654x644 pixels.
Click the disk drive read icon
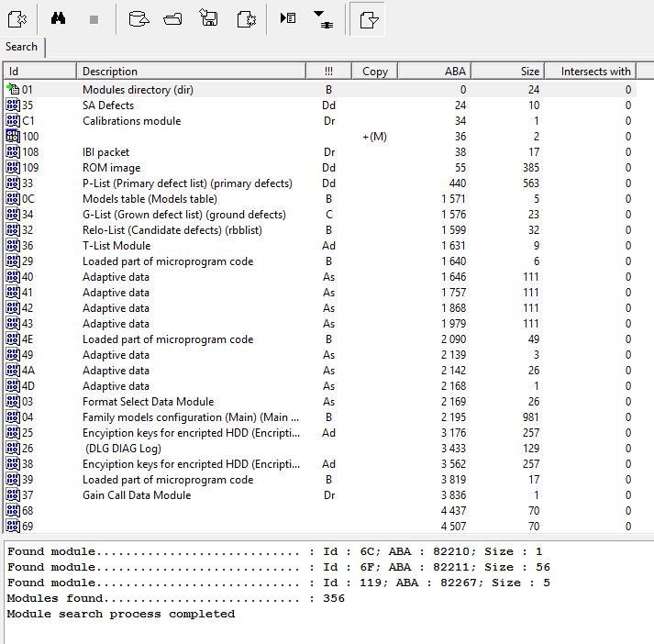(138, 18)
